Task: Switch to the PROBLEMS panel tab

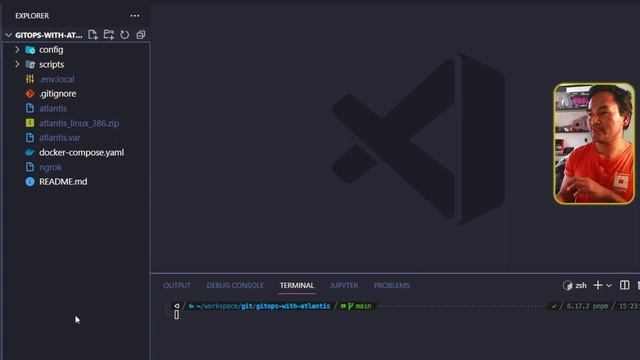Action: (392, 285)
